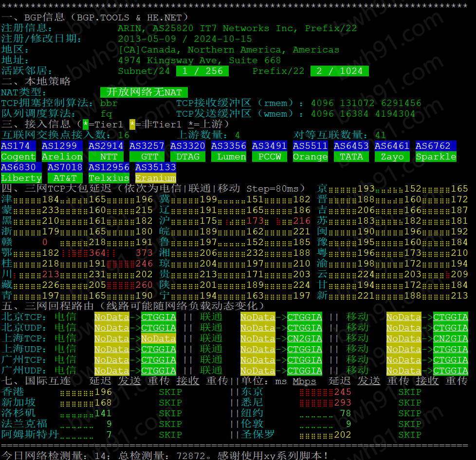
Task: Click the peering count 41
Action: (x=381, y=135)
